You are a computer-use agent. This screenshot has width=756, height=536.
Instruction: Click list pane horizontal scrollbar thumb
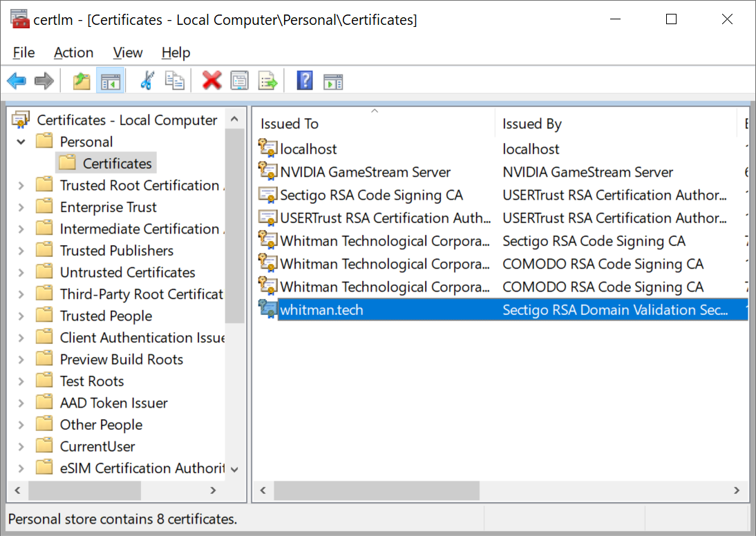coord(377,490)
